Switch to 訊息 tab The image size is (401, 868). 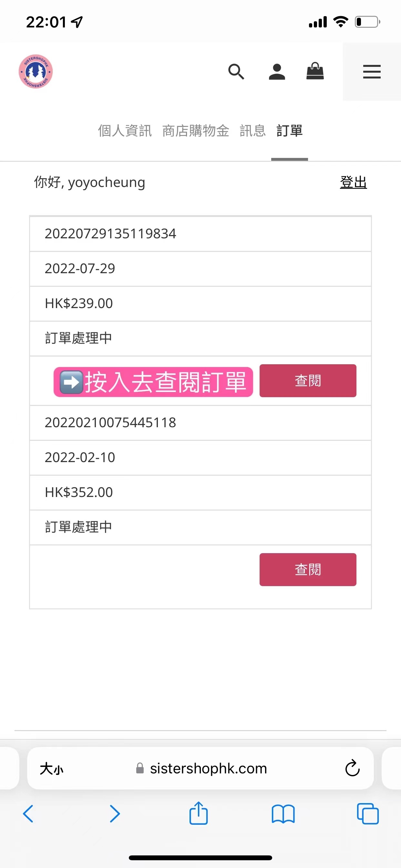click(253, 131)
